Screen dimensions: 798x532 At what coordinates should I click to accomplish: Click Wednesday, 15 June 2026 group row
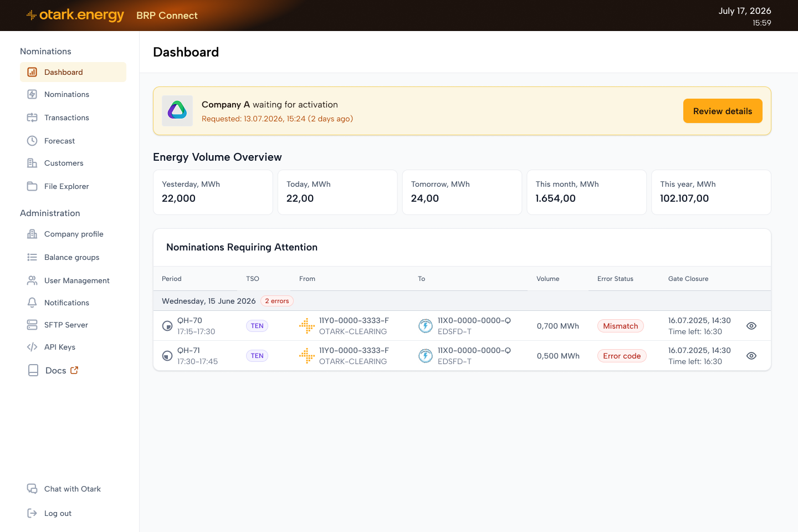coord(462,301)
